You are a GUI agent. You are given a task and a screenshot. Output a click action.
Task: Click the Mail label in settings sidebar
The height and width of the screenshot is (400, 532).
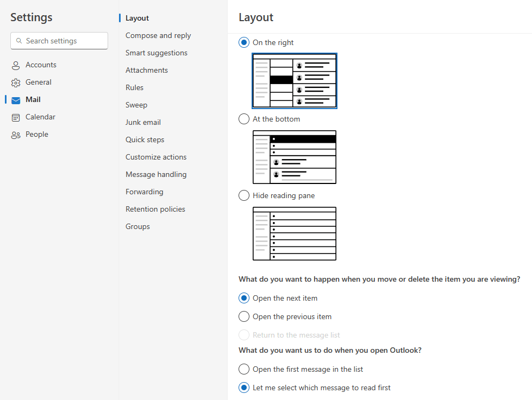click(33, 99)
